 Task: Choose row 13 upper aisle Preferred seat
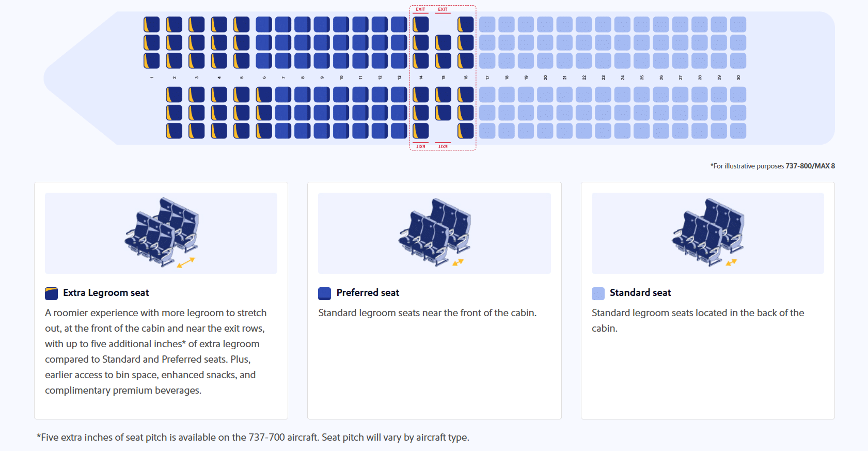coord(399,60)
